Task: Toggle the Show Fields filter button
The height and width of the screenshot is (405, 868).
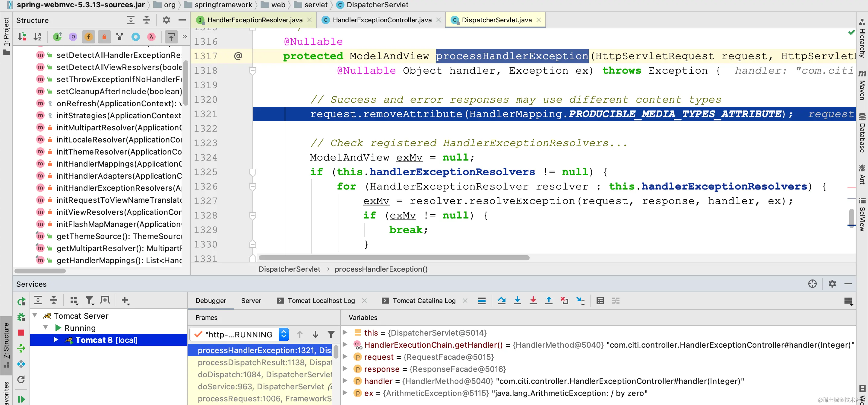Action: (x=88, y=37)
